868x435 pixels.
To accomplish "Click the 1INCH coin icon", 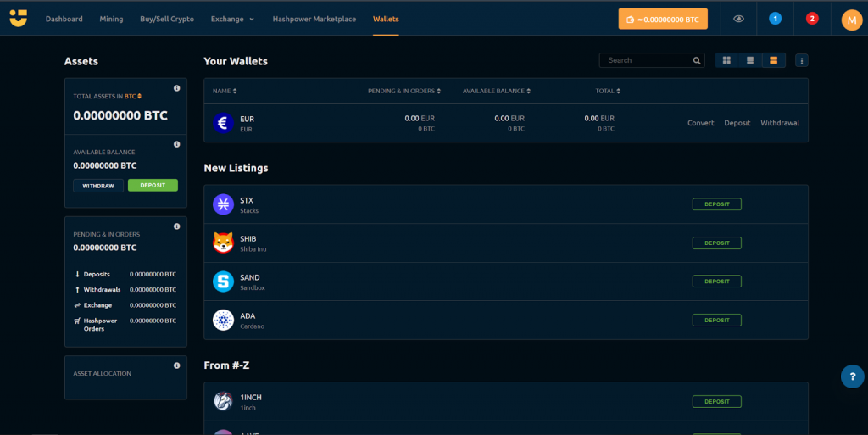I will (223, 401).
